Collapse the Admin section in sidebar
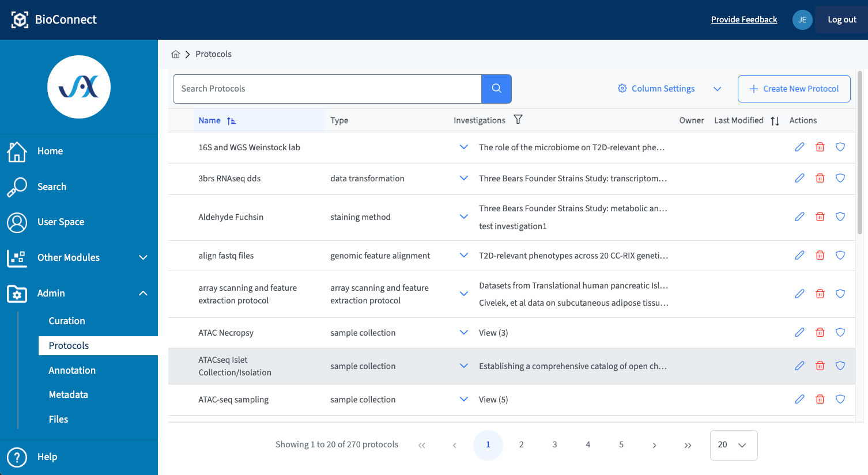The image size is (868, 475). [143, 293]
